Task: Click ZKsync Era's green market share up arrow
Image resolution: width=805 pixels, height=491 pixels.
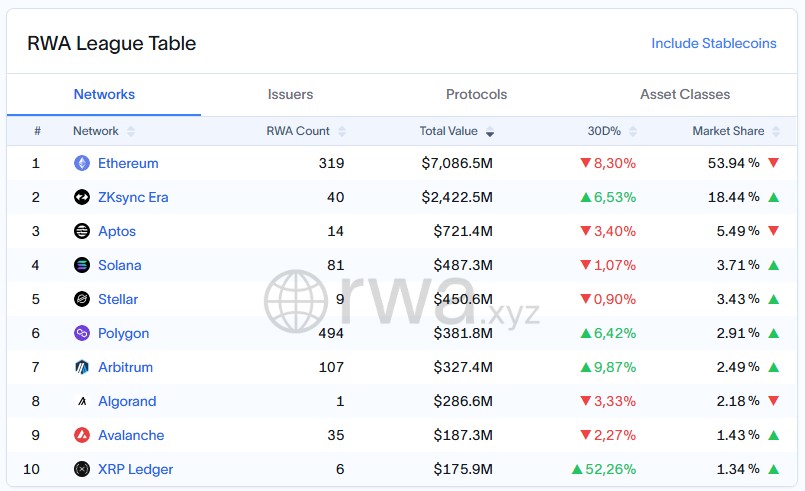Action: tap(774, 197)
